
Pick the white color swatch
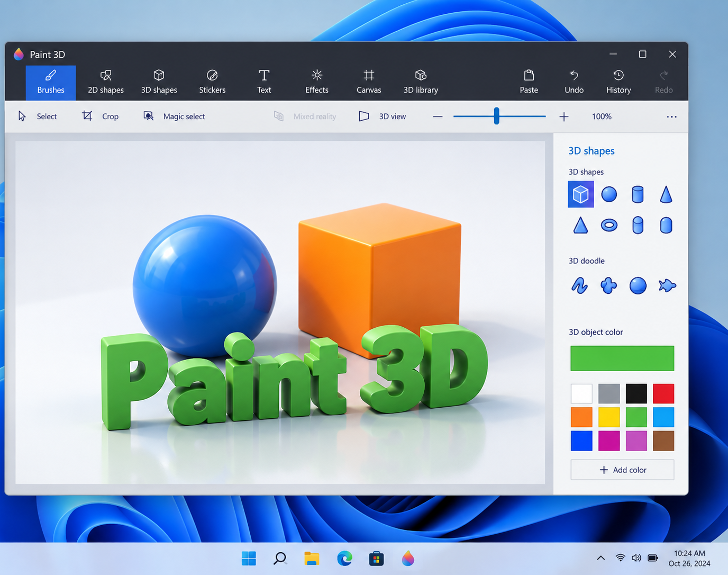[x=581, y=394]
